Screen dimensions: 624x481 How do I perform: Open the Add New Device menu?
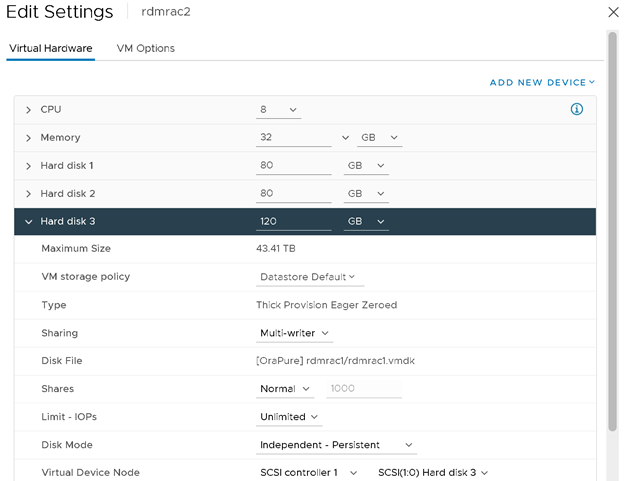coord(542,82)
